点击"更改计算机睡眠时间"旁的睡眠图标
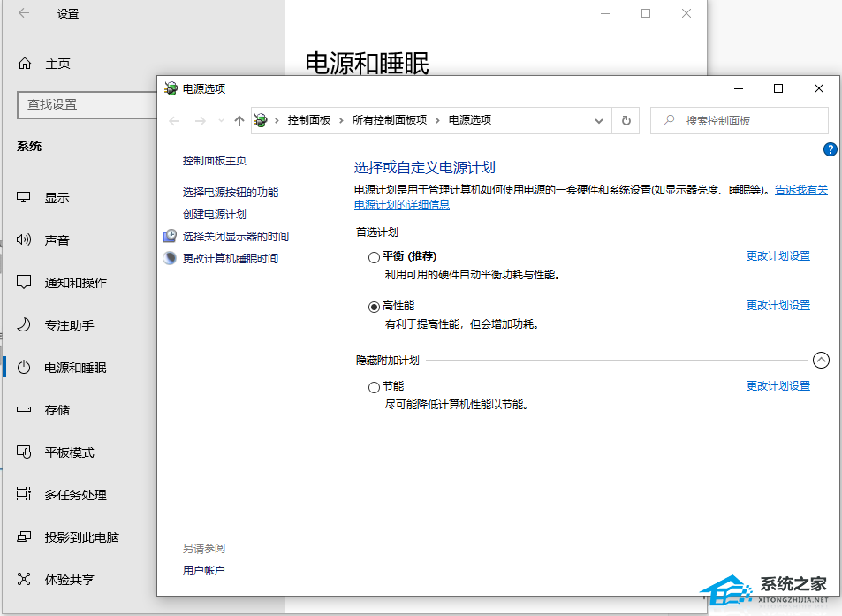842x616 pixels. pos(169,258)
